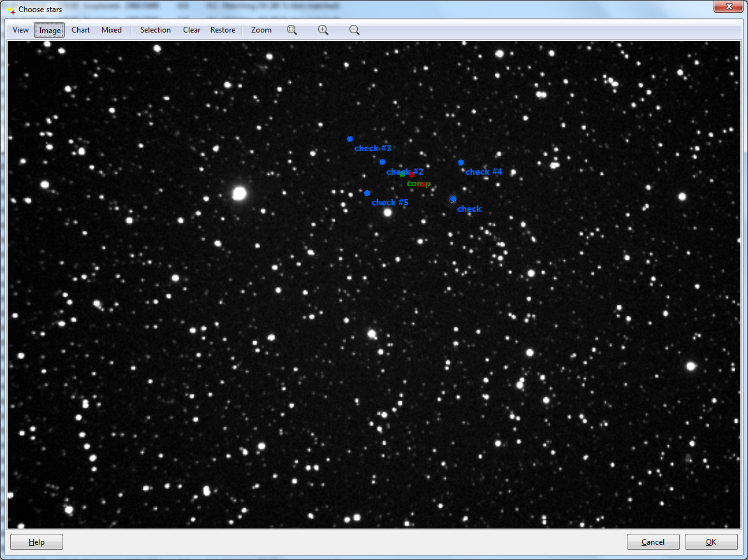The width and height of the screenshot is (748, 560).
Task: Enable Mixed view mode
Action: 112,30
